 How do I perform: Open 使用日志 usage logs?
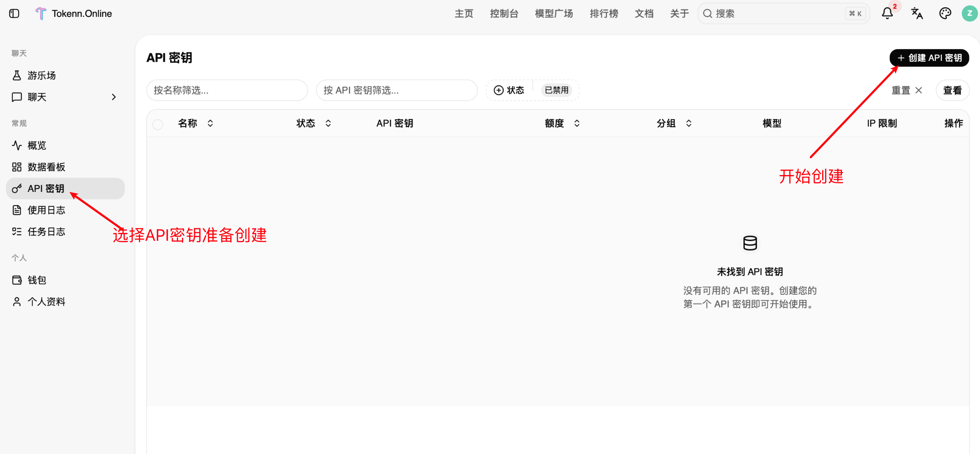click(65, 210)
